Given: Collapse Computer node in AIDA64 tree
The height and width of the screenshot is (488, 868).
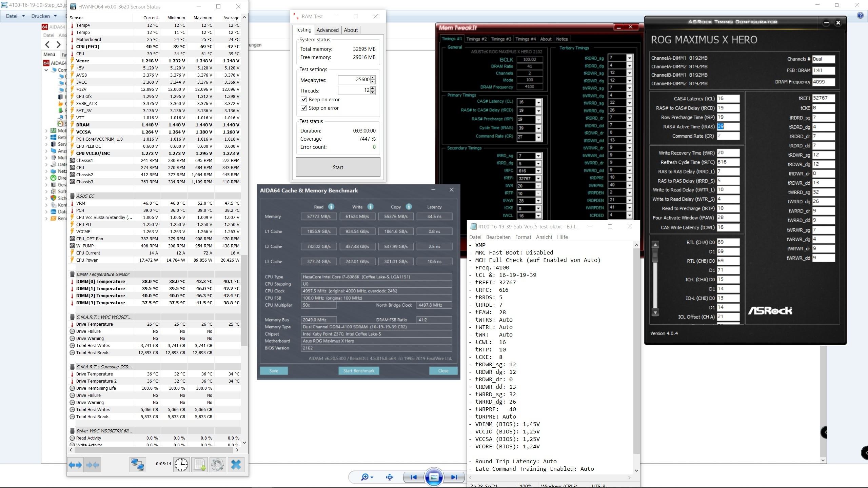Looking at the screenshot, I should [46, 70].
